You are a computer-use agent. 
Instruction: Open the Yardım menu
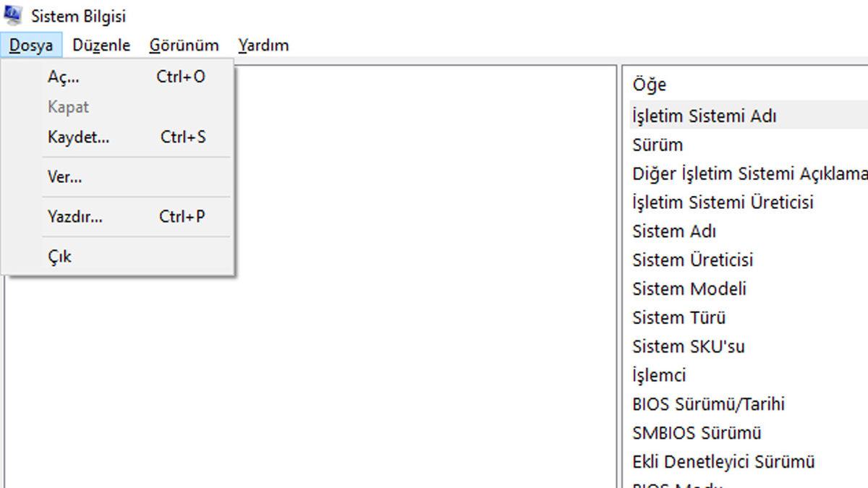click(263, 45)
